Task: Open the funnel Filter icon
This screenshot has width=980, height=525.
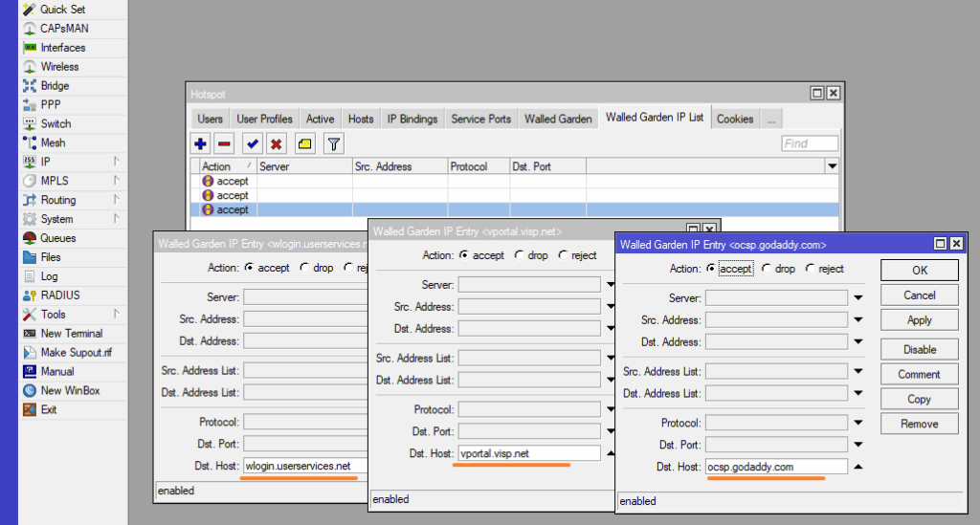Action: pyautogui.click(x=333, y=143)
